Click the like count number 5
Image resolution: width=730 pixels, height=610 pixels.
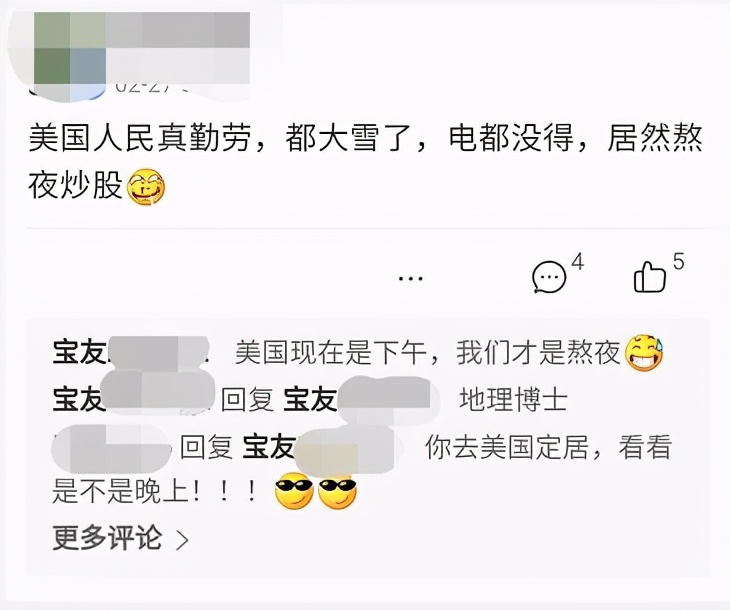tap(679, 262)
